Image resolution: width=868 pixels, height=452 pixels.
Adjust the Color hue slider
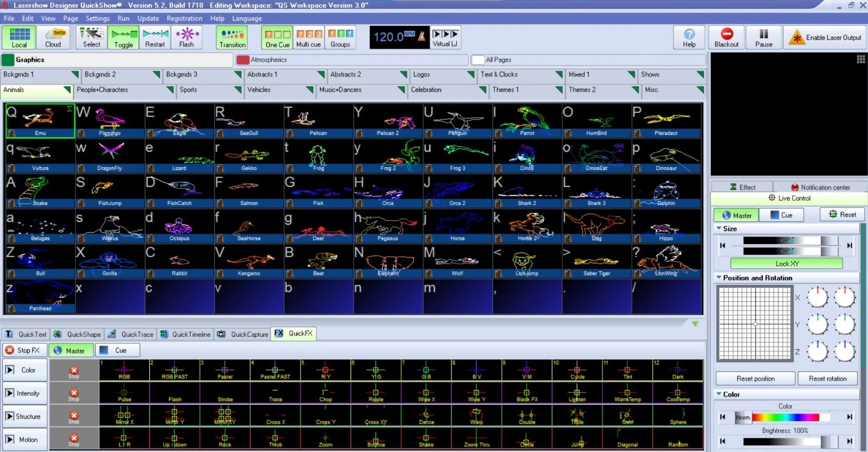(x=786, y=417)
